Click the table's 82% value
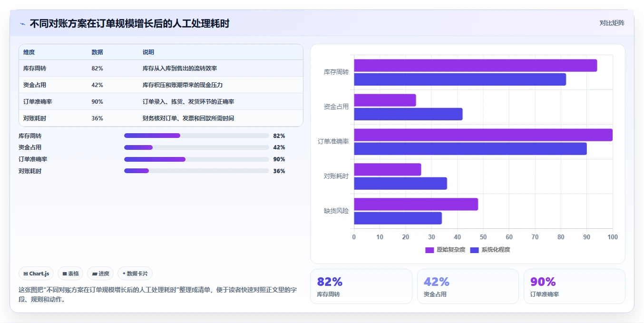The width and height of the screenshot is (644, 323). pyautogui.click(x=97, y=69)
